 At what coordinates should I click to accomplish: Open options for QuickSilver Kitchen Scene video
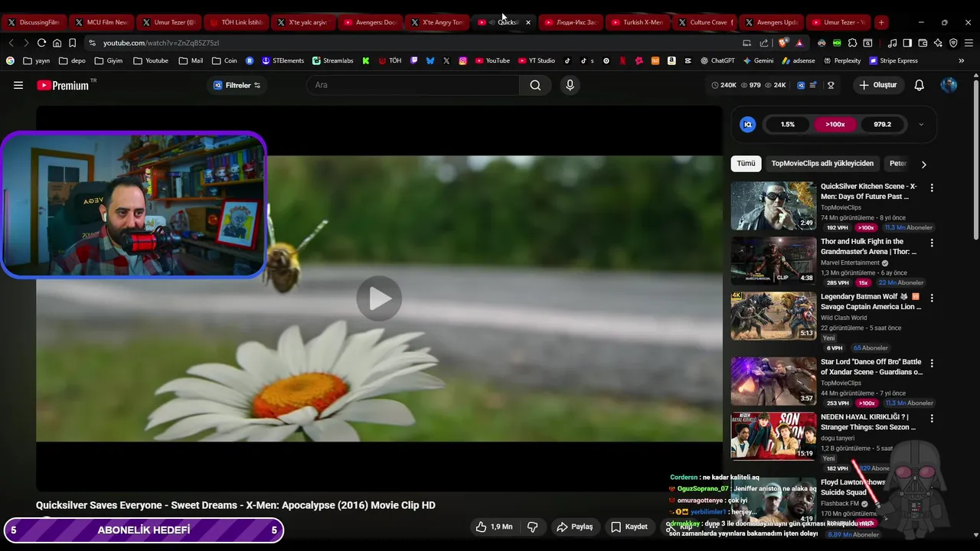[932, 187]
